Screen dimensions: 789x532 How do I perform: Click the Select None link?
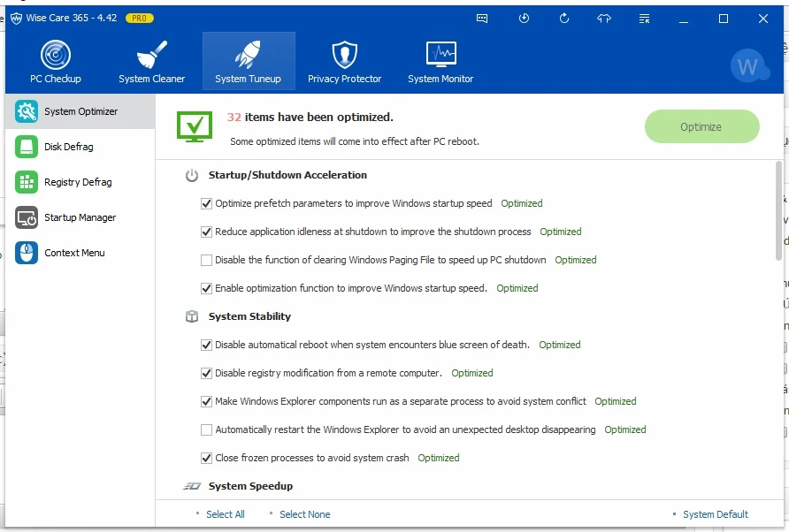(304, 514)
